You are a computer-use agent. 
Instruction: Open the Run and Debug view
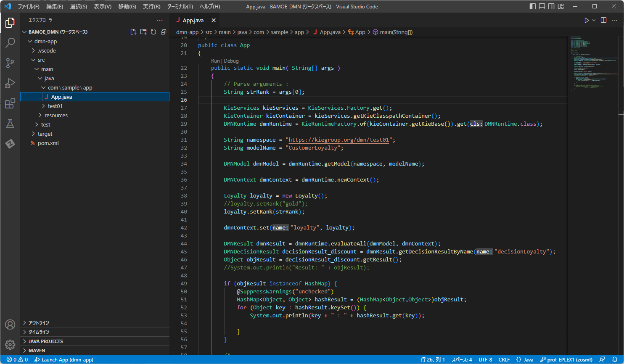coord(10,83)
